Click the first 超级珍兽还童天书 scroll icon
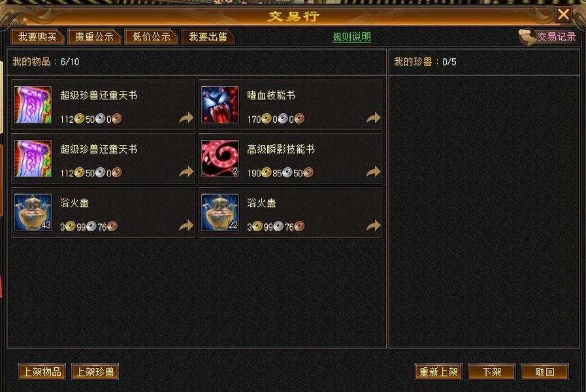 pos(33,105)
